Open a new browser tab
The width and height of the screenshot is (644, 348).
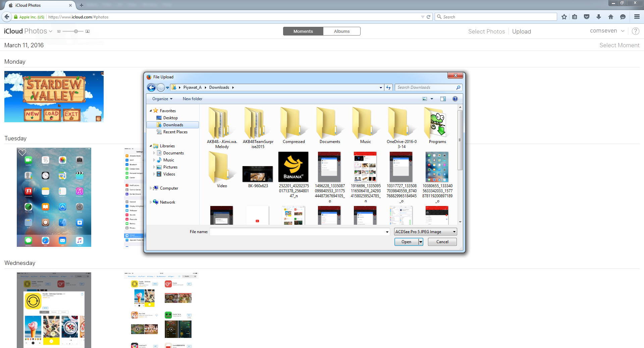[x=82, y=5]
